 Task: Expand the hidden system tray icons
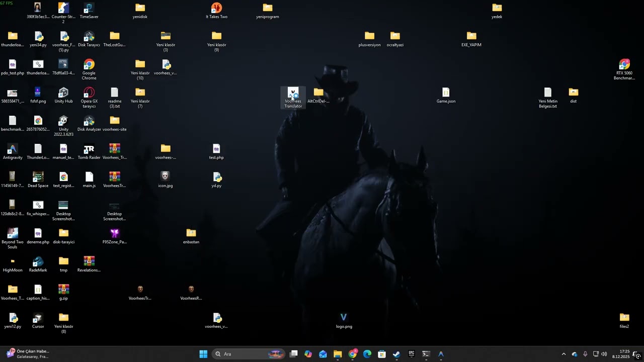[563, 354]
